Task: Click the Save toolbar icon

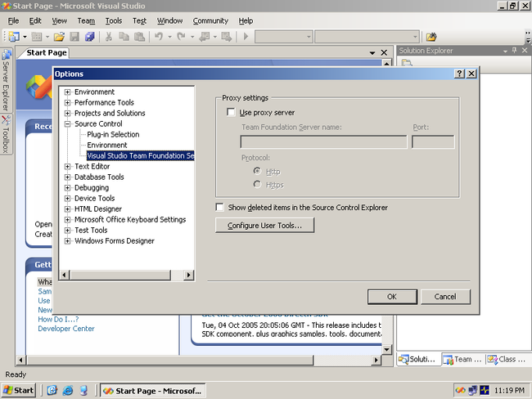Action: pyautogui.click(x=74, y=36)
